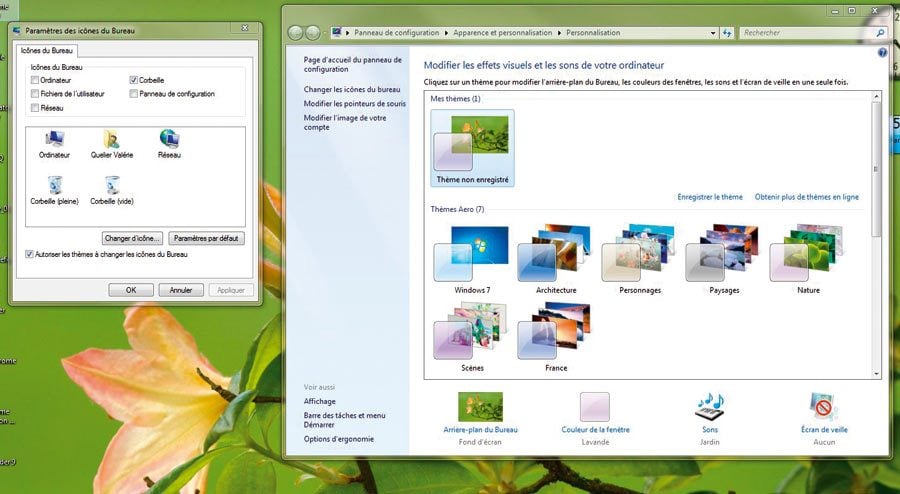Open Changer les icônes du bureau link
This screenshot has width=900, height=494.
click(x=352, y=90)
